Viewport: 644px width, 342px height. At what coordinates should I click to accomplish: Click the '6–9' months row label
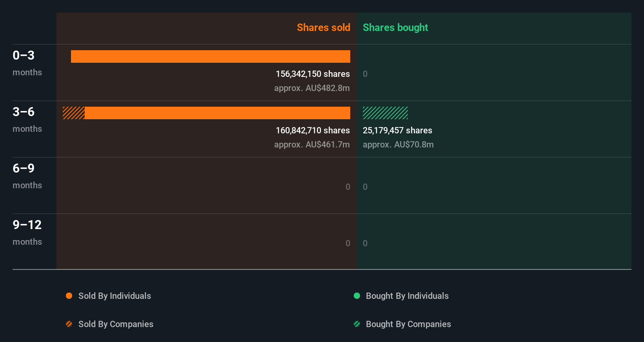[24, 168]
